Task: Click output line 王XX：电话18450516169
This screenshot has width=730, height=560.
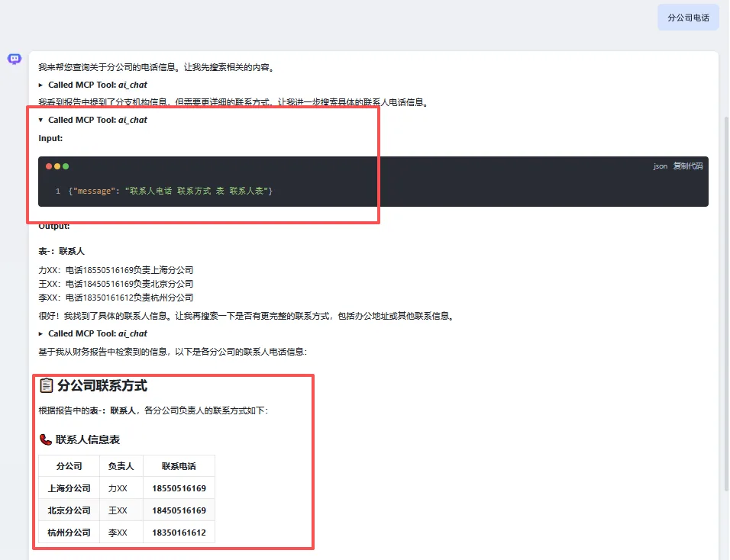Action: 116,284
